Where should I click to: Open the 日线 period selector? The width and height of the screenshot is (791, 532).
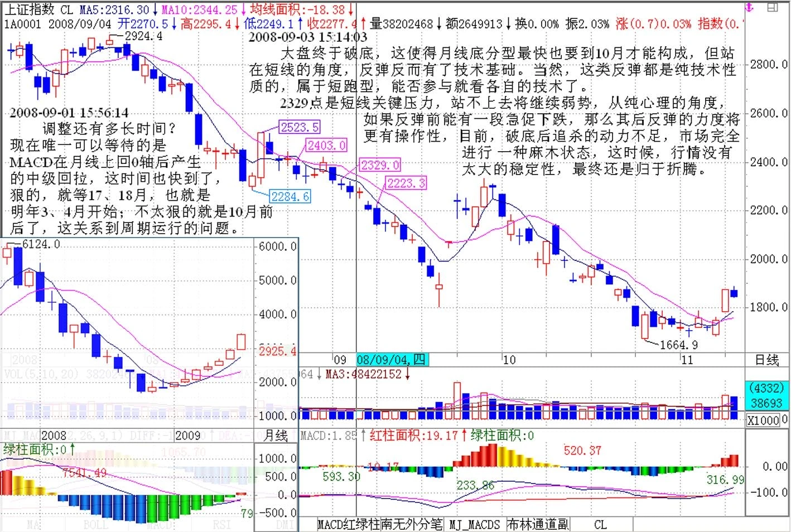(766, 360)
